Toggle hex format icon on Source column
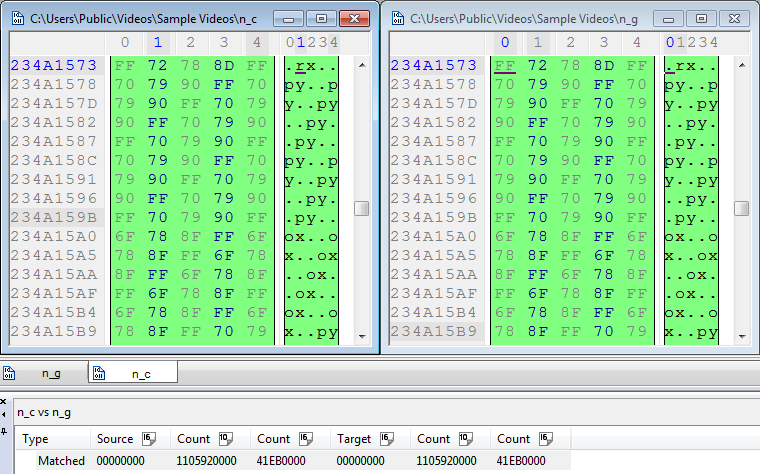 point(149,439)
